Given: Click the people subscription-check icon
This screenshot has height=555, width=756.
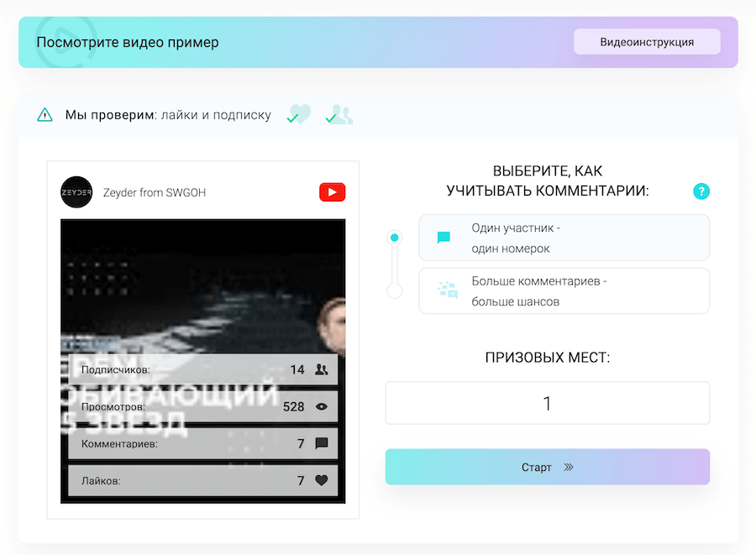Looking at the screenshot, I should click(x=339, y=115).
